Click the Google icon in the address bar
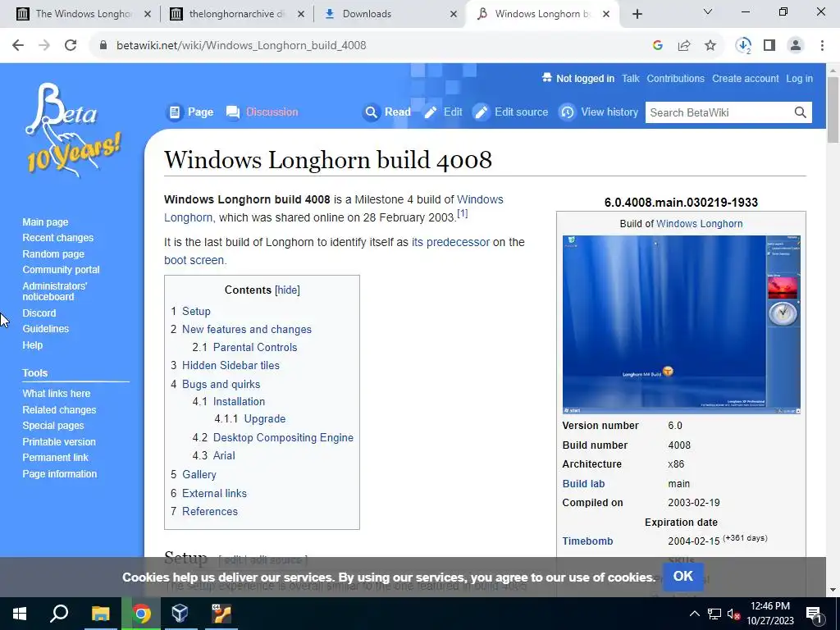The image size is (840, 630). 658,46
